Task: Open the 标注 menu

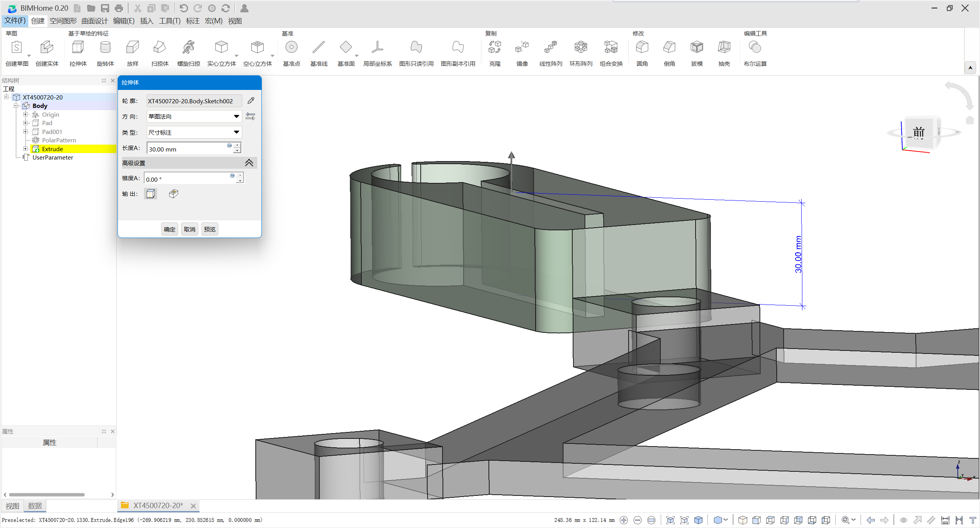Action: click(x=193, y=21)
